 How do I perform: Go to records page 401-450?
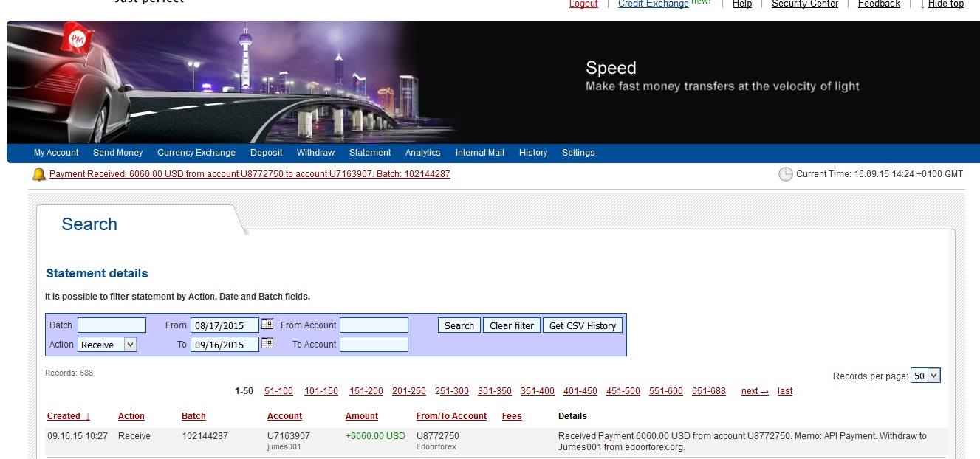[x=580, y=391]
